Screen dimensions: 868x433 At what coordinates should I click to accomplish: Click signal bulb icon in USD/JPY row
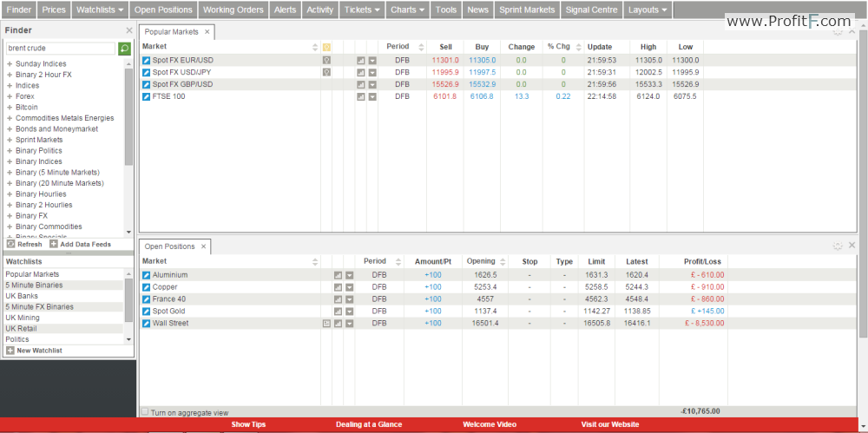(326, 72)
